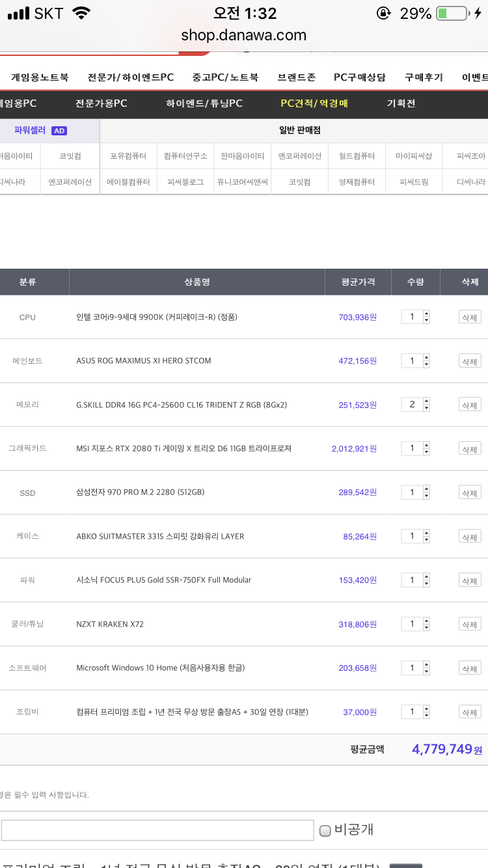This screenshot has height=868, width=488.
Task: Delete the 그래픽카드 row
Action: 470,449
